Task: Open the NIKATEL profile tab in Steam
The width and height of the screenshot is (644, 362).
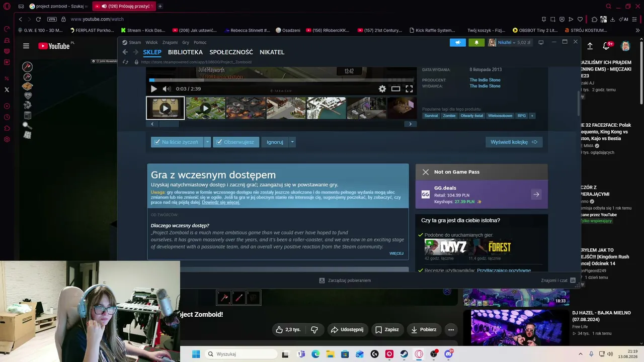Action: click(272, 52)
